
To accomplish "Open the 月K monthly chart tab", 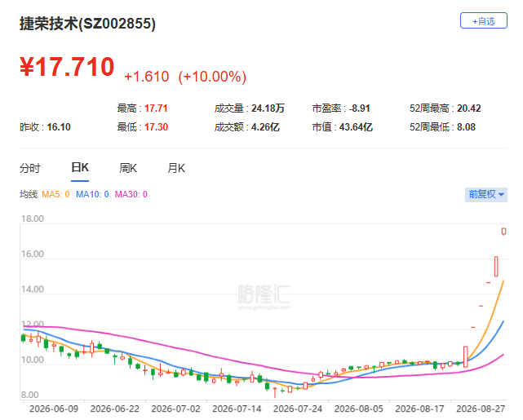I will 176,168.
